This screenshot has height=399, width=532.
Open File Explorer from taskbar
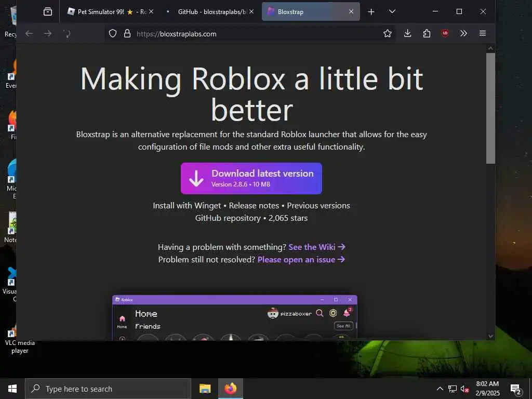point(205,389)
